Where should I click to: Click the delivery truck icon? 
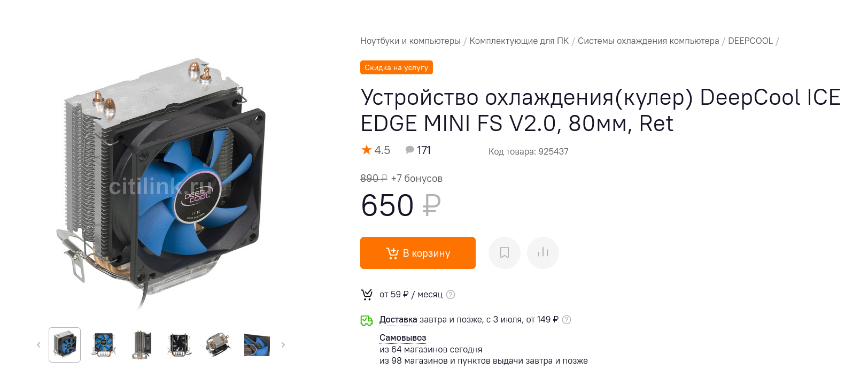point(367,320)
